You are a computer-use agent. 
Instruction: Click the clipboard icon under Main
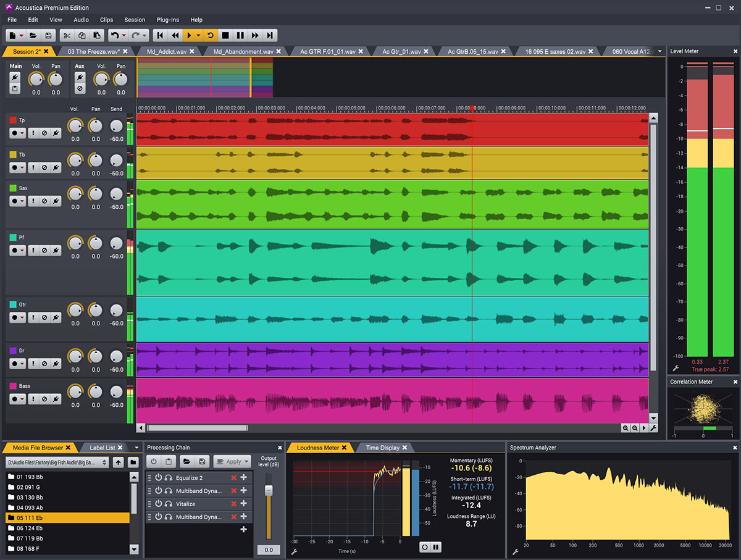[x=15, y=88]
